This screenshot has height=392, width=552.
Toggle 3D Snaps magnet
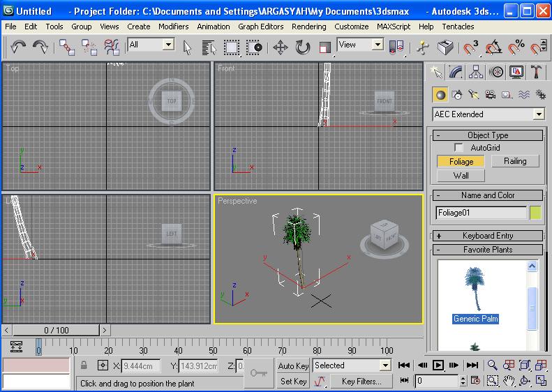470,47
